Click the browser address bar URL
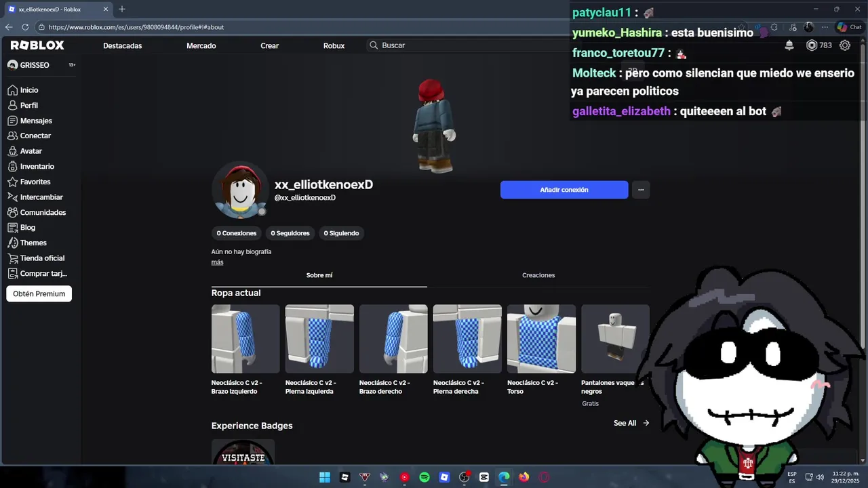Viewport: 868px width, 488px height. (136, 27)
